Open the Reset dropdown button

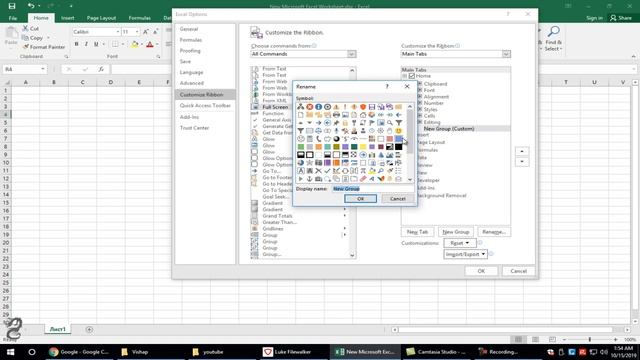coord(460,243)
